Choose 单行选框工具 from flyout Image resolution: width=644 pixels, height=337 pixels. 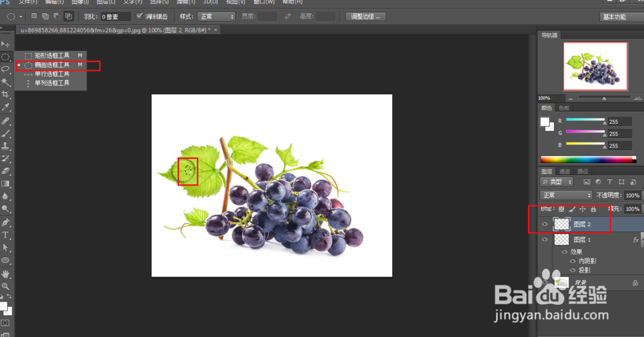51,74
